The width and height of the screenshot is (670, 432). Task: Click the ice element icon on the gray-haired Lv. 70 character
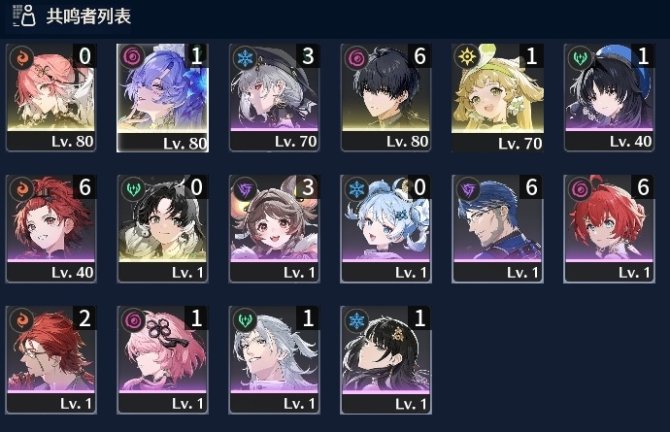[x=244, y=58]
